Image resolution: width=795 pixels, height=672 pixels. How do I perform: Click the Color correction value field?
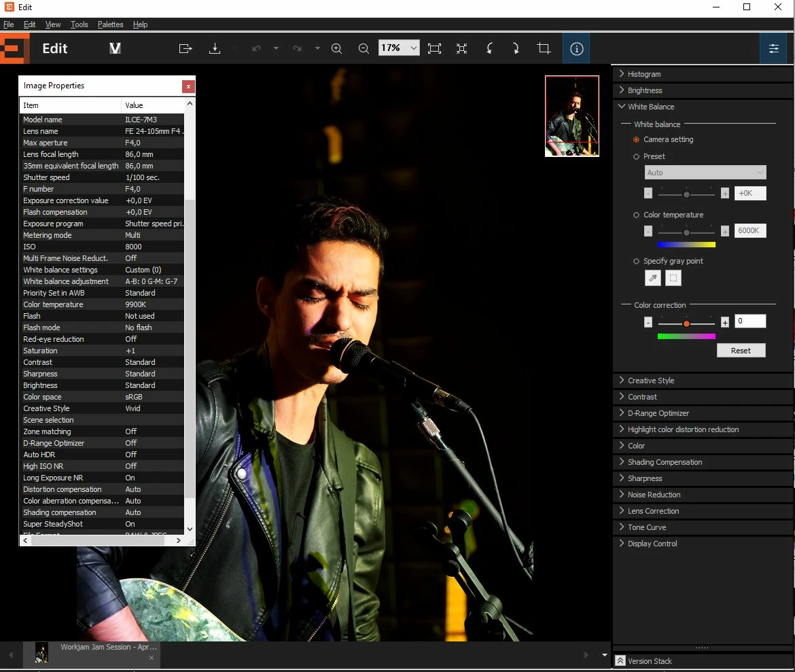pos(750,321)
